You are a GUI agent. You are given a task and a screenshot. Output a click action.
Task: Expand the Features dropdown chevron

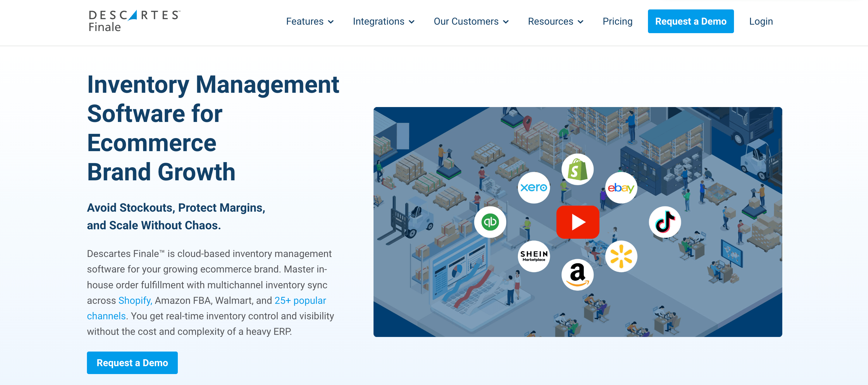[331, 22]
